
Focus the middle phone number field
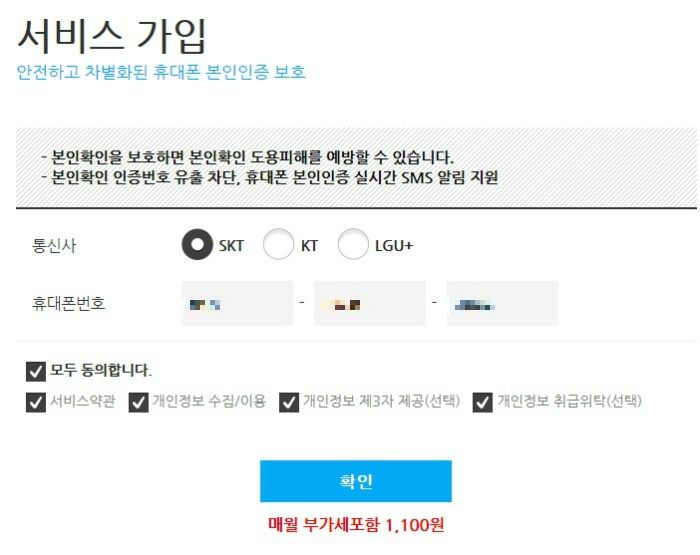[x=370, y=304]
